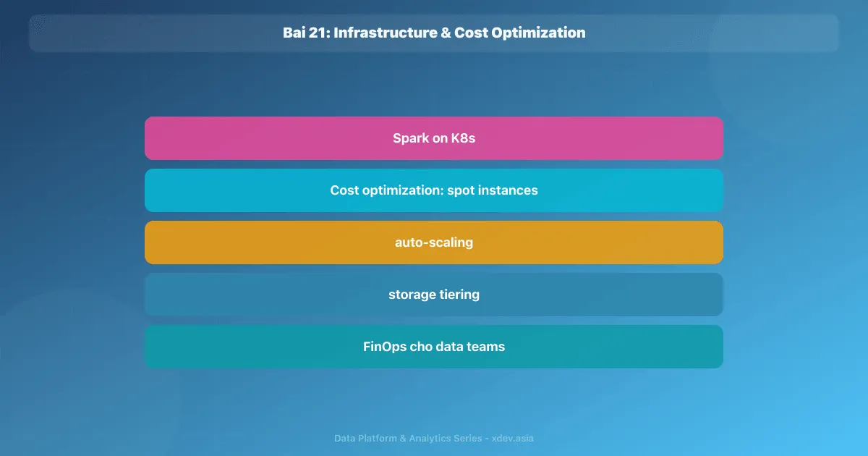Click the 'Bai 21: Infrastructure & Cost Optimization' title
Viewport: 868px width, 456px height.
click(434, 33)
